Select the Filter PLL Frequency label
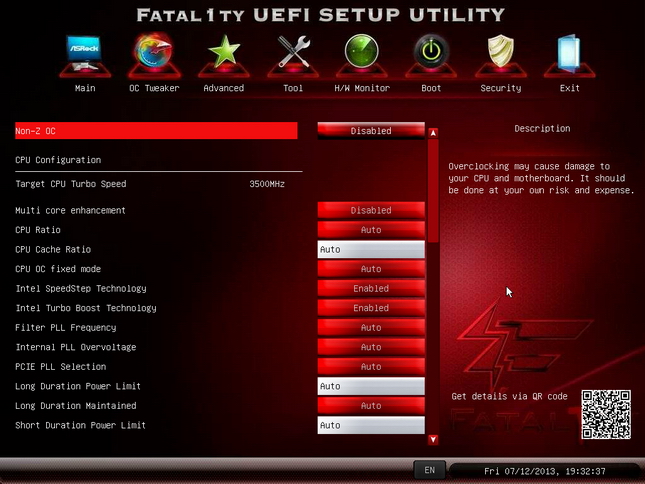This screenshot has width=645, height=484. pos(66,327)
